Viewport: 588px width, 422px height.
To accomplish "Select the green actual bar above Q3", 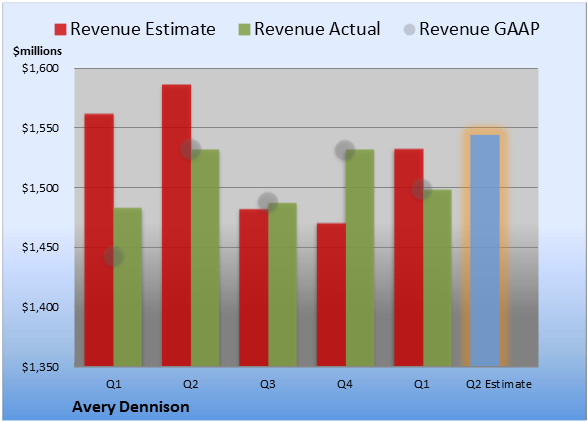I will click(282, 285).
